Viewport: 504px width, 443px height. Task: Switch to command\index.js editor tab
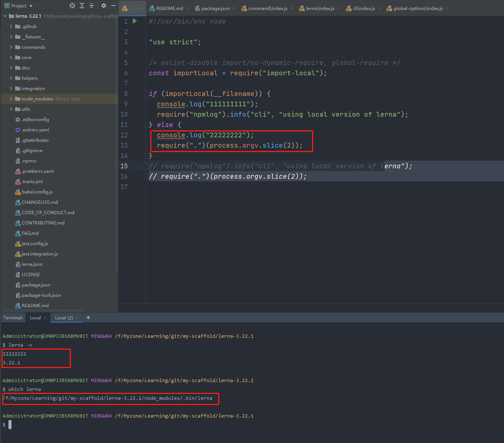click(x=264, y=8)
